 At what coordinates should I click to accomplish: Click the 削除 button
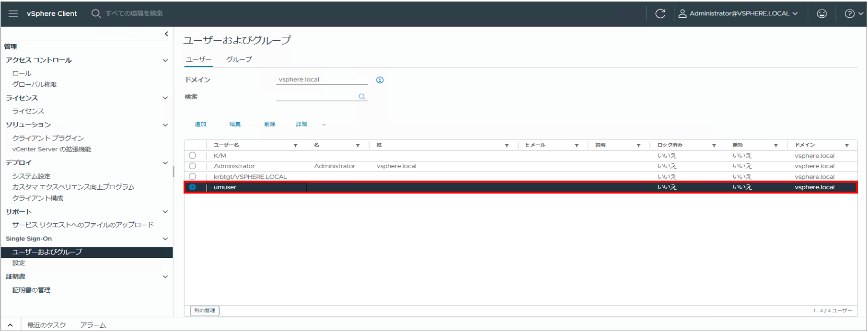(x=270, y=125)
